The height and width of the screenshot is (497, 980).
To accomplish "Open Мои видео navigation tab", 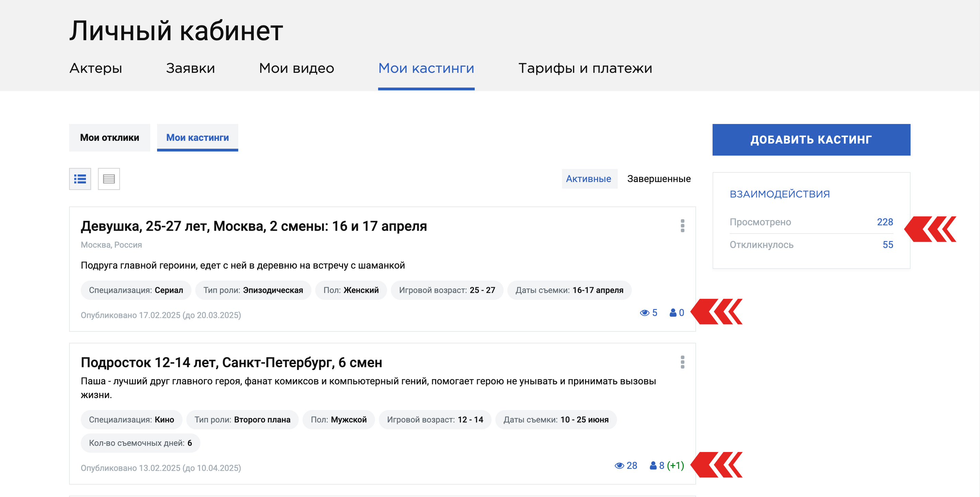I will point(296,68).
